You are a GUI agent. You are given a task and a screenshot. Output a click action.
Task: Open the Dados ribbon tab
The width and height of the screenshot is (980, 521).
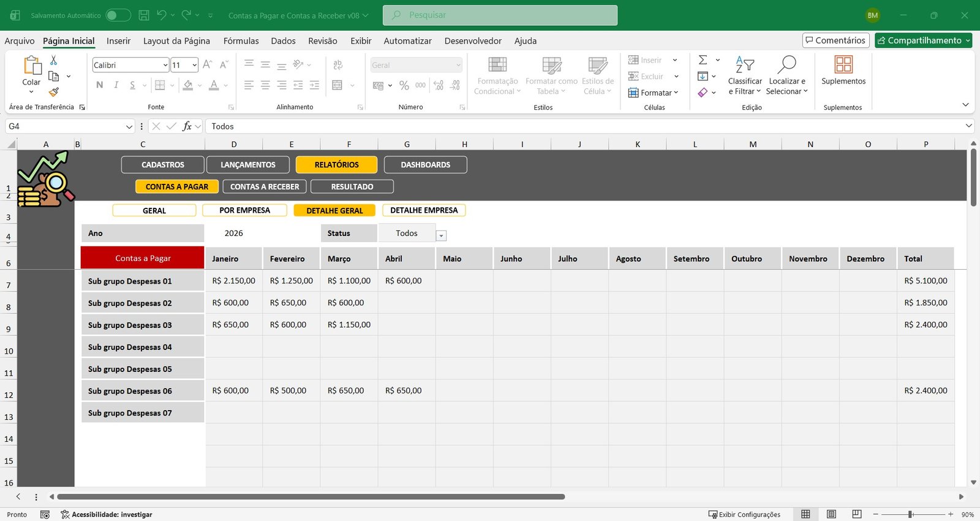pyautogui.click(x=283, y=41)
